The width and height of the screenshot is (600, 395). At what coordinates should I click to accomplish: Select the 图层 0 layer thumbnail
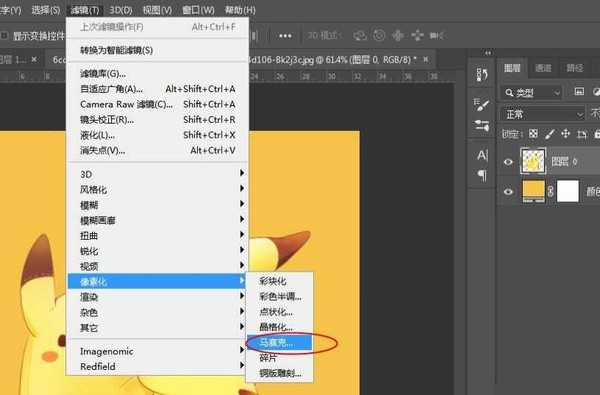click(533, 161)
